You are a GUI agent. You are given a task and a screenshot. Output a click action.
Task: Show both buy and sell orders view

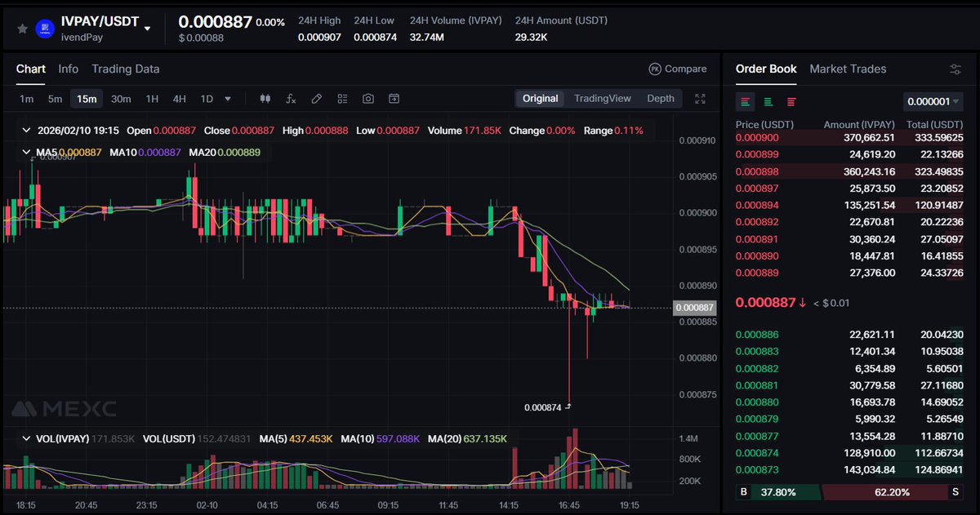click(x=746, y=102)
